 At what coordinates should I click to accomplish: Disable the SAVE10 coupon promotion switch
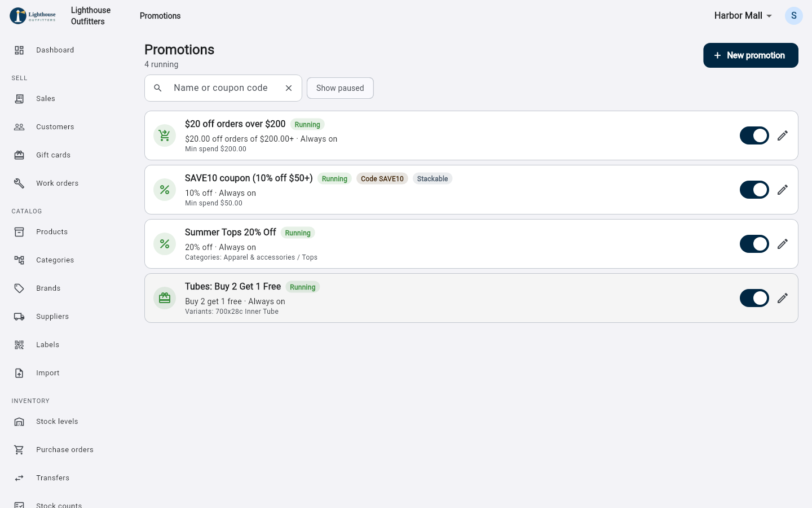click(x=754, y=190)
